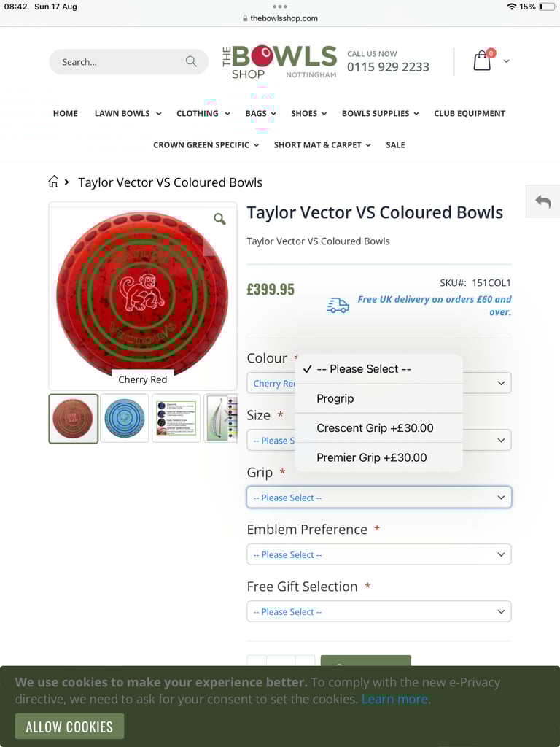This screenshot has height=747, width=560.
Task: Zoom product image with magnifier icon
Action: click(x=219, y=219)
